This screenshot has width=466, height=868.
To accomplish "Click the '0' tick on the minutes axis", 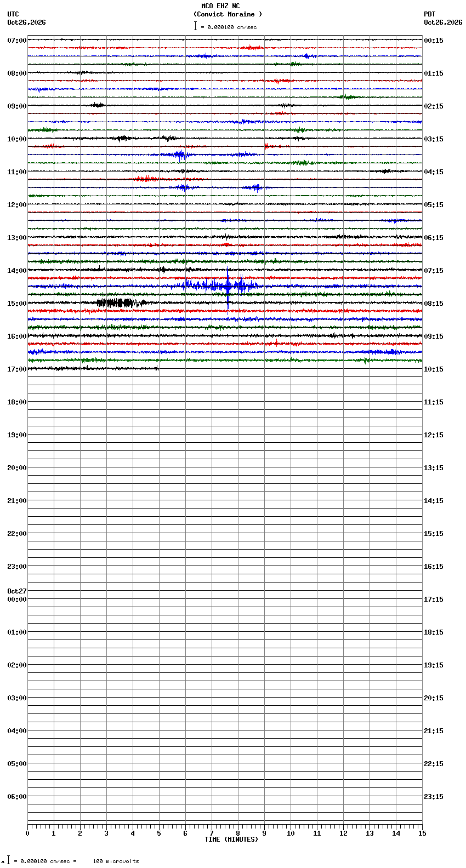I will (x=27, y=833).
